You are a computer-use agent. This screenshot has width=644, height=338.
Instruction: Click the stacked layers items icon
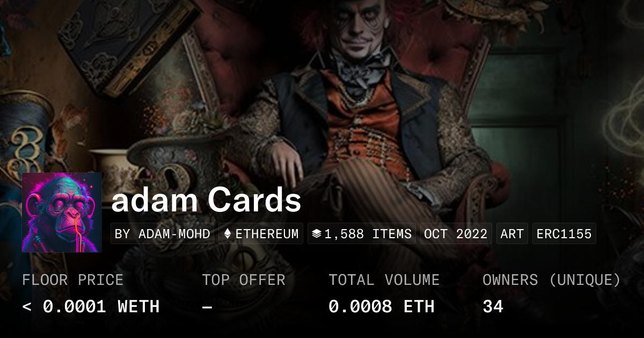point(317,234)
